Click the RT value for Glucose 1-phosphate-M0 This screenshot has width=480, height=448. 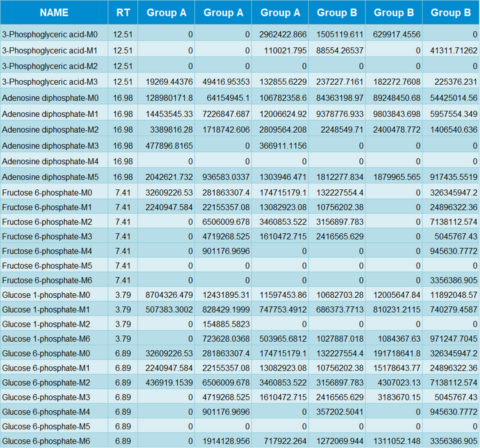[x=123, y=295]
